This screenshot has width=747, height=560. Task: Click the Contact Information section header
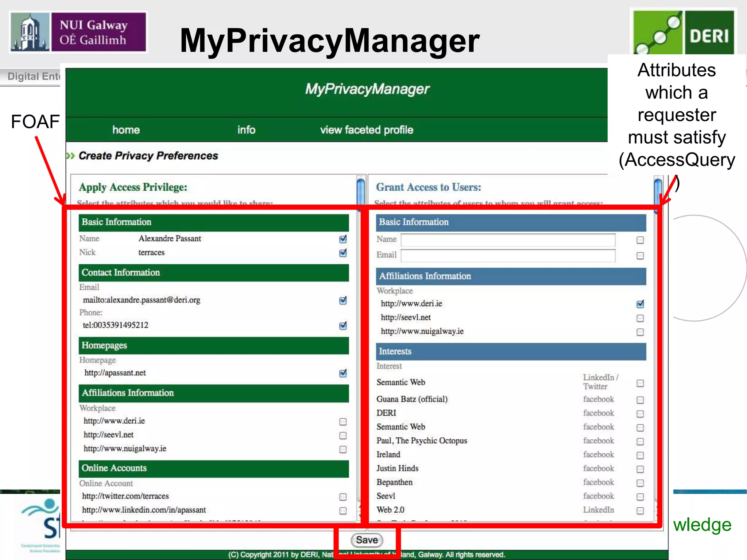point(214,273)
